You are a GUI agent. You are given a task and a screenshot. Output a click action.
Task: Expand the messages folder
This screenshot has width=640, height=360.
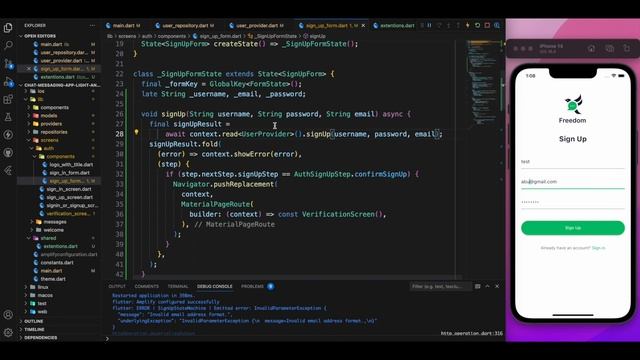click(55, 222)
